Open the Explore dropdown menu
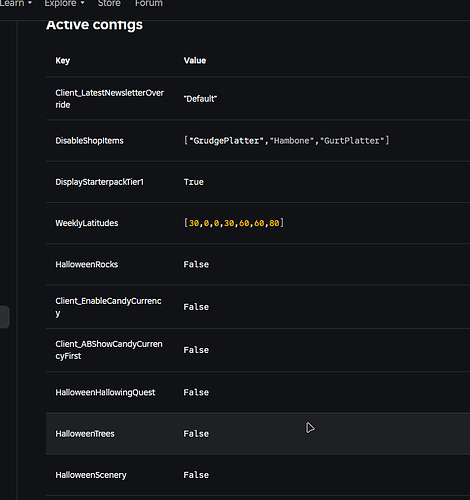Viewport: 470px width, 500px height. pos(64,3)
